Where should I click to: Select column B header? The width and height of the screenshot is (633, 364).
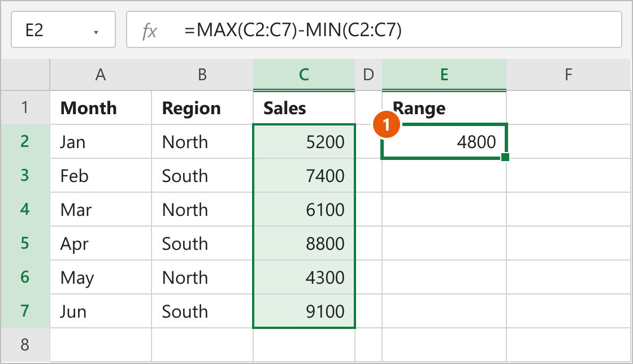click(x=202, y=75)
